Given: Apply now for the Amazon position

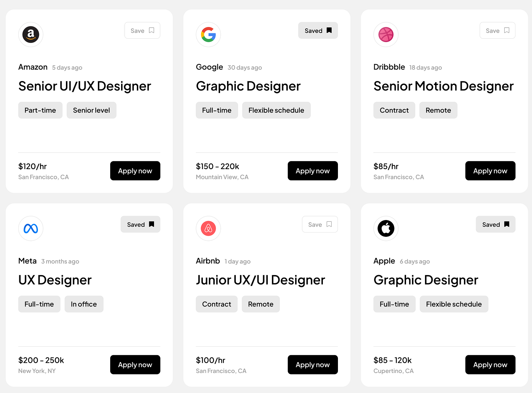Looking at the screenshot, I should coord(135,171).
